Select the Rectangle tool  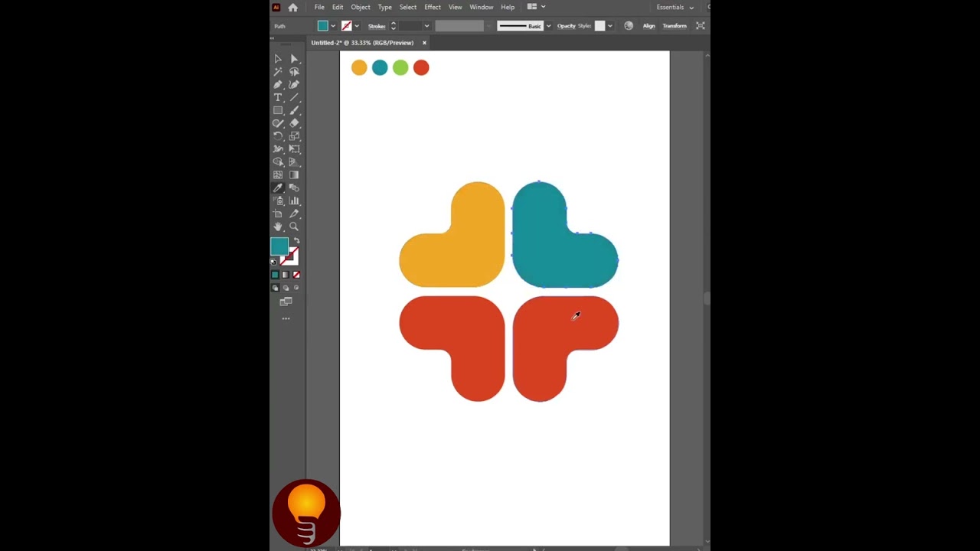pyautogui.click(x=278, y=111)
